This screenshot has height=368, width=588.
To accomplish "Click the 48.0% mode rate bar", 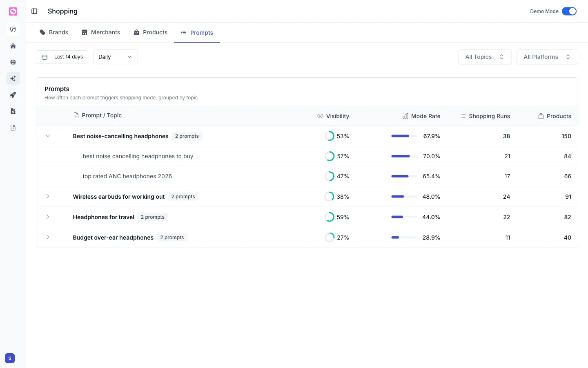I will coord(404,197).
